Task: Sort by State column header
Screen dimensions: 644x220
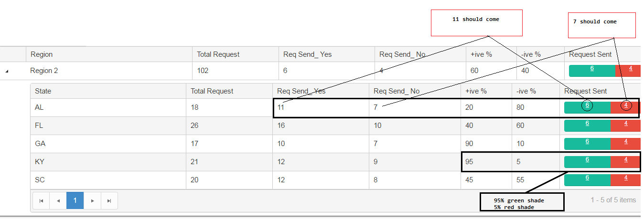Action: (x=43, y=91)
